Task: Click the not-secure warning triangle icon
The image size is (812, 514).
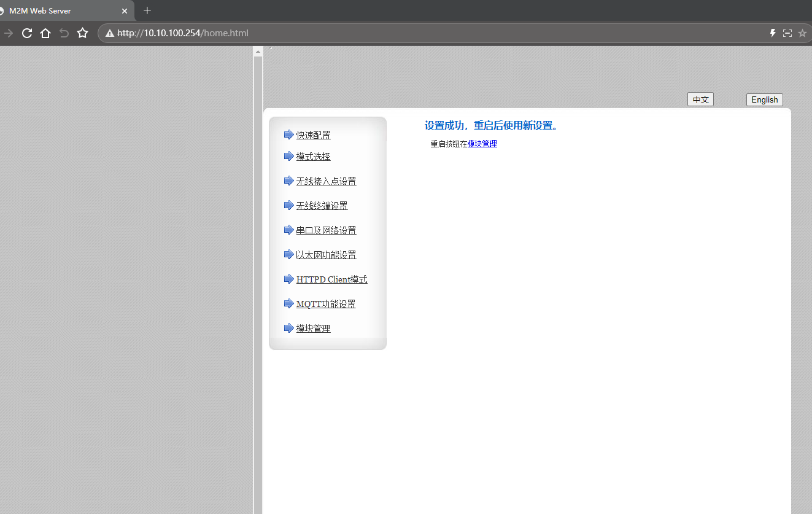Action: (x=110, y=33)
